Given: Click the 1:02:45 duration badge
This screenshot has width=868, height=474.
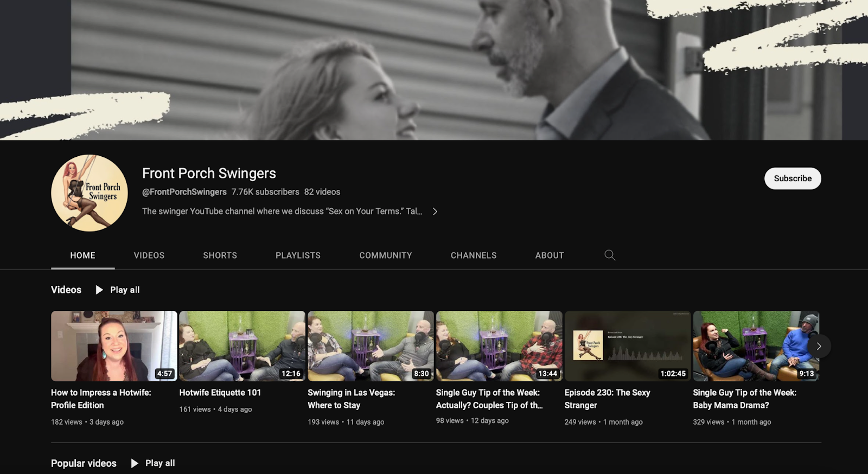Looking at the screenshot, I should pos(673,374).
